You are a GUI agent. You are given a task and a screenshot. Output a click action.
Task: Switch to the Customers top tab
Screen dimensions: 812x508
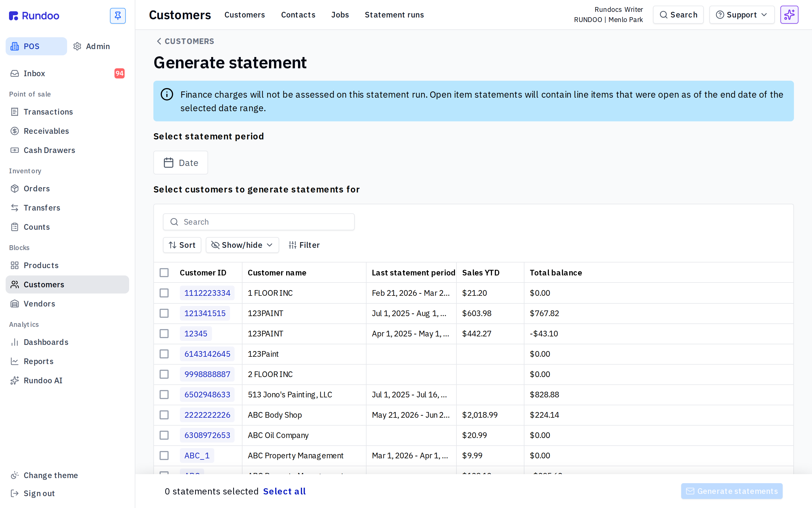tap(245, 15)
